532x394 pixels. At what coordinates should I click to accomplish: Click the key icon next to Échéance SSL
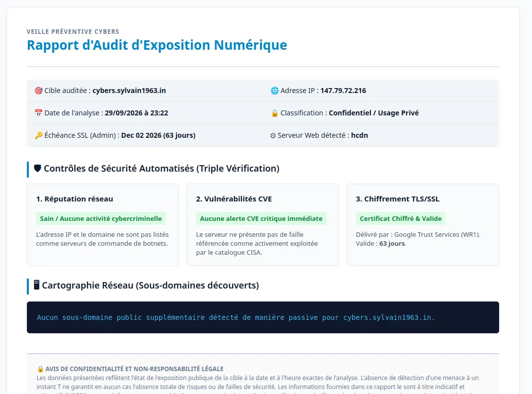click(x=39, y=135)
